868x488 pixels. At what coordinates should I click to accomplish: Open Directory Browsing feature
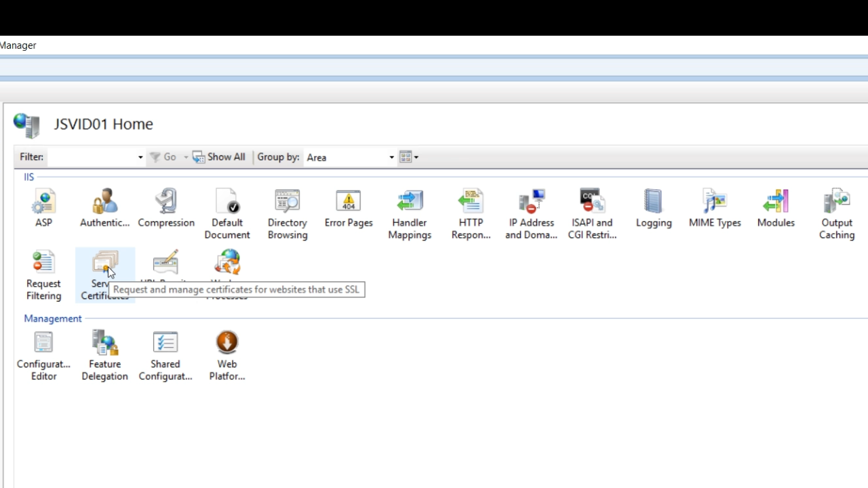click(x=288, y=202)
